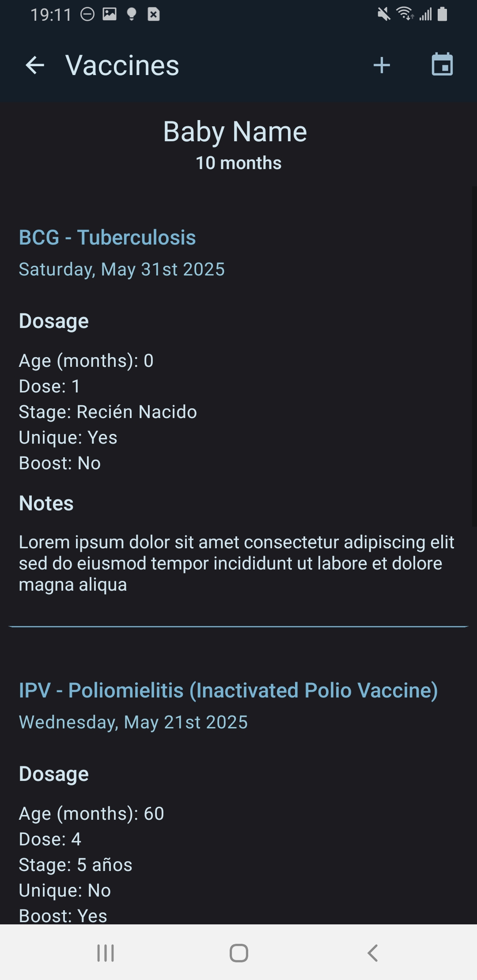Select the Saturday, May 31st 2025 date
477x980 pixels.
pos(122,269)
